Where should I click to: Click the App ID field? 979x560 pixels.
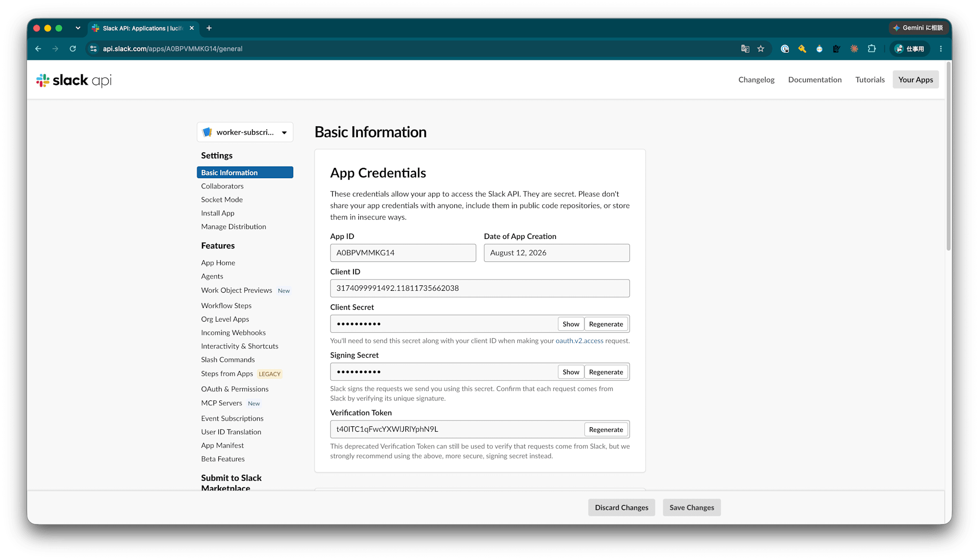[x=403, y=253]
